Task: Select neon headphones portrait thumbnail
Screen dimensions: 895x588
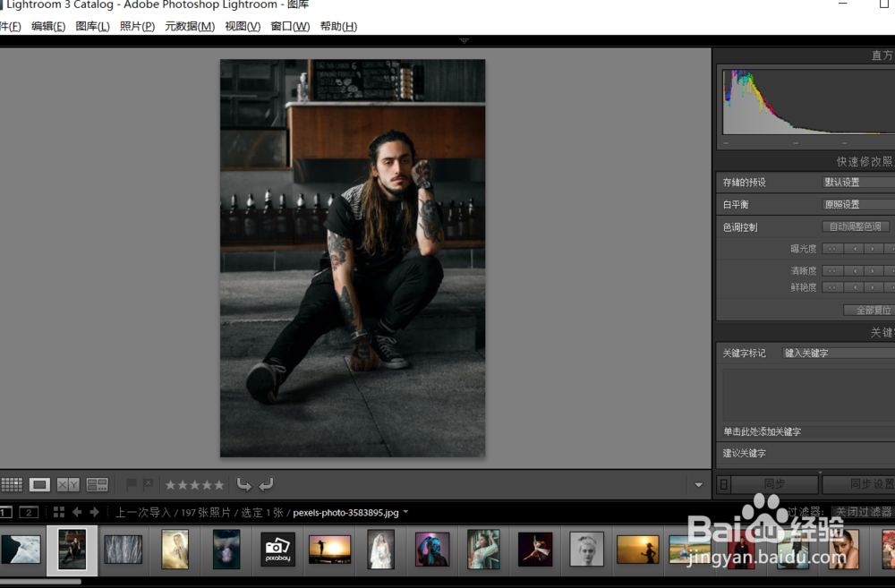Action: [432, 550]
